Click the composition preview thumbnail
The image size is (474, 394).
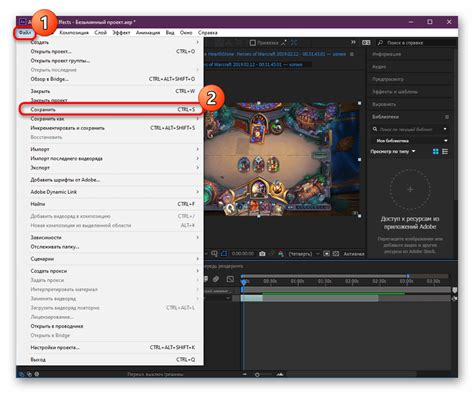[282, 158]
